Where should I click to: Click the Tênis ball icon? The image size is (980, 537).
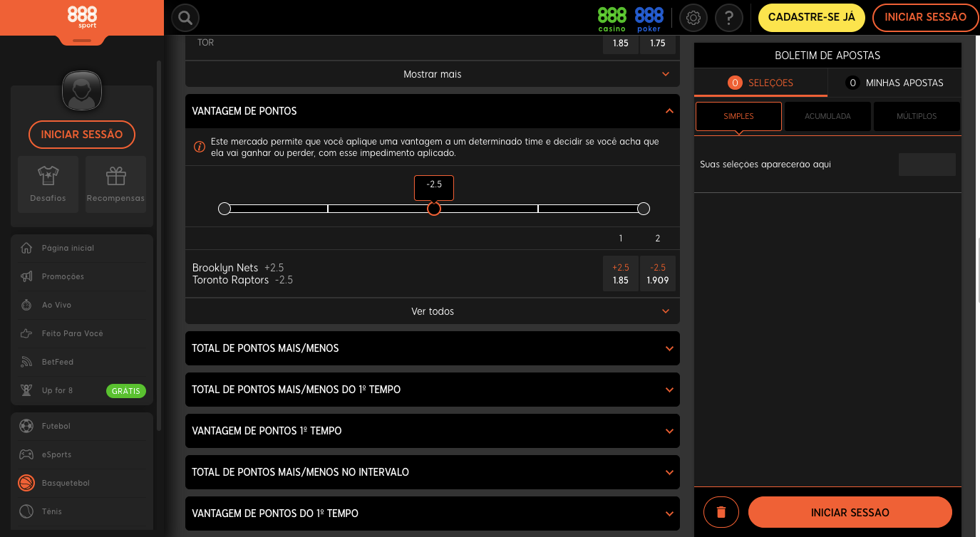[x=26, y=511]
